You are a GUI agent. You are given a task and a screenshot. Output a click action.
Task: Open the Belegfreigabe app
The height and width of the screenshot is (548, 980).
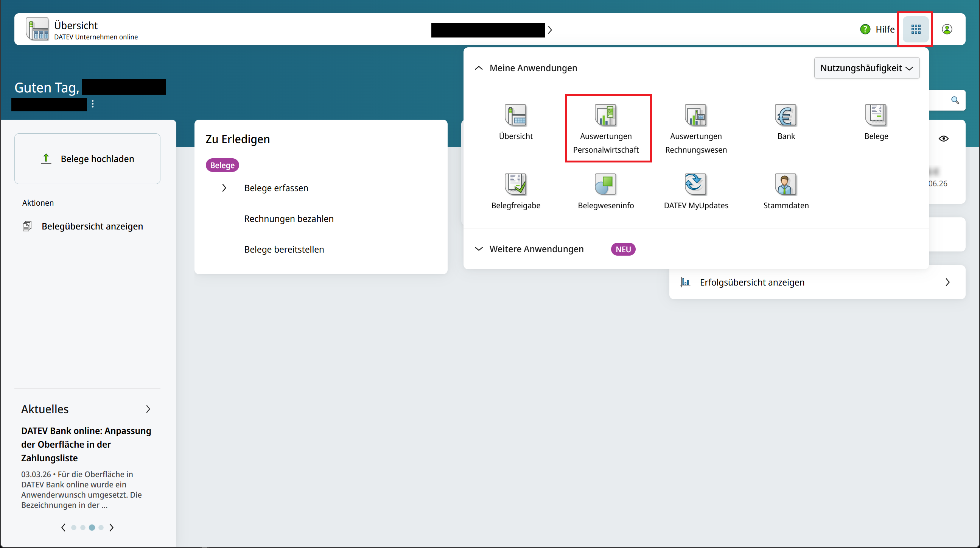[x=515, y=192]
